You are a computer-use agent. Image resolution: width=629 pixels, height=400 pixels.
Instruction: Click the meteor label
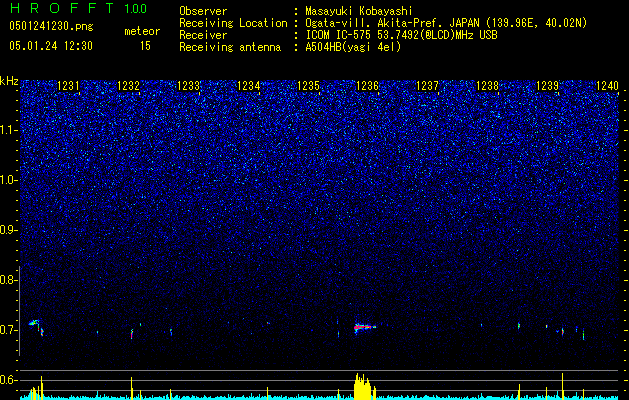tap(142, 31)
